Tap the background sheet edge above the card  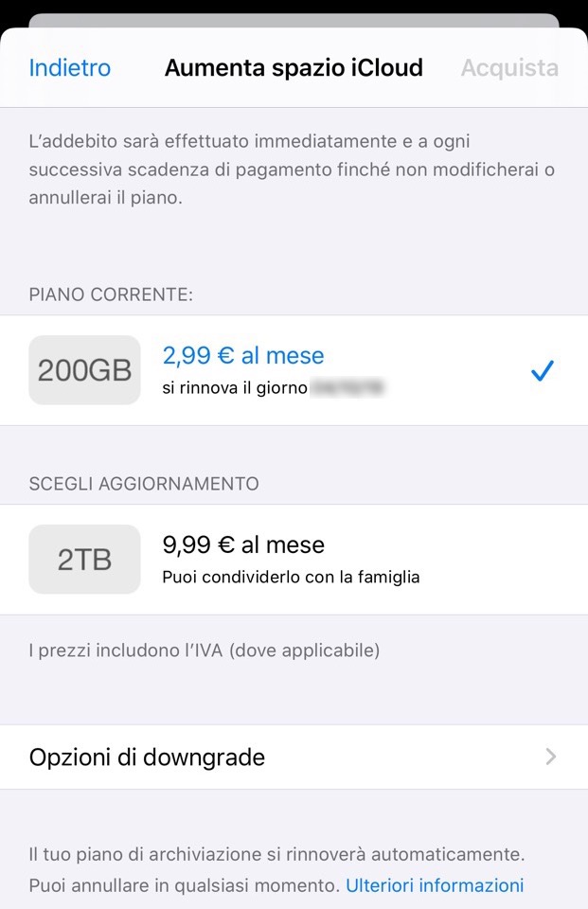(x=294, y=20)
